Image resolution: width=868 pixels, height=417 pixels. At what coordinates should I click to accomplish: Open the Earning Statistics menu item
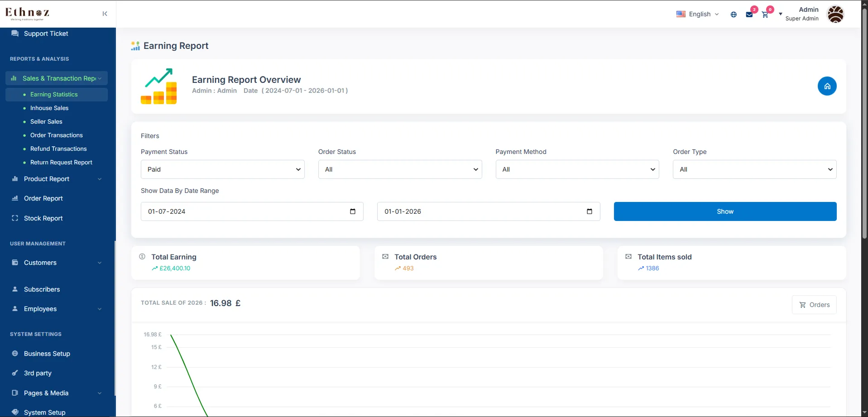(57, 95)
